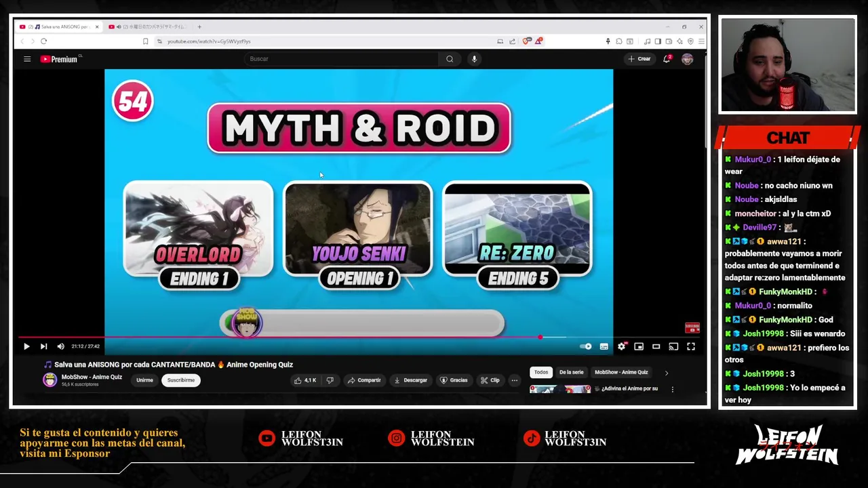
Task: Click the Compartir button
Action: tap(364, 380)
